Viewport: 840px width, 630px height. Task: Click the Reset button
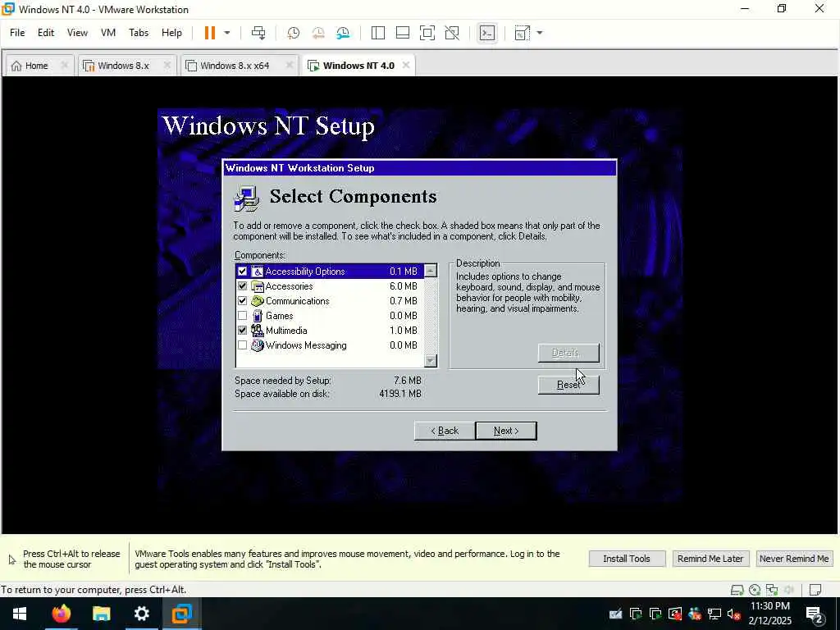point(568,385)
